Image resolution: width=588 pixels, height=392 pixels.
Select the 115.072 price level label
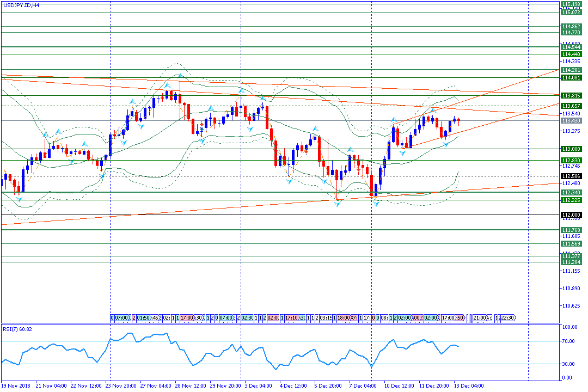pos(571,13)
